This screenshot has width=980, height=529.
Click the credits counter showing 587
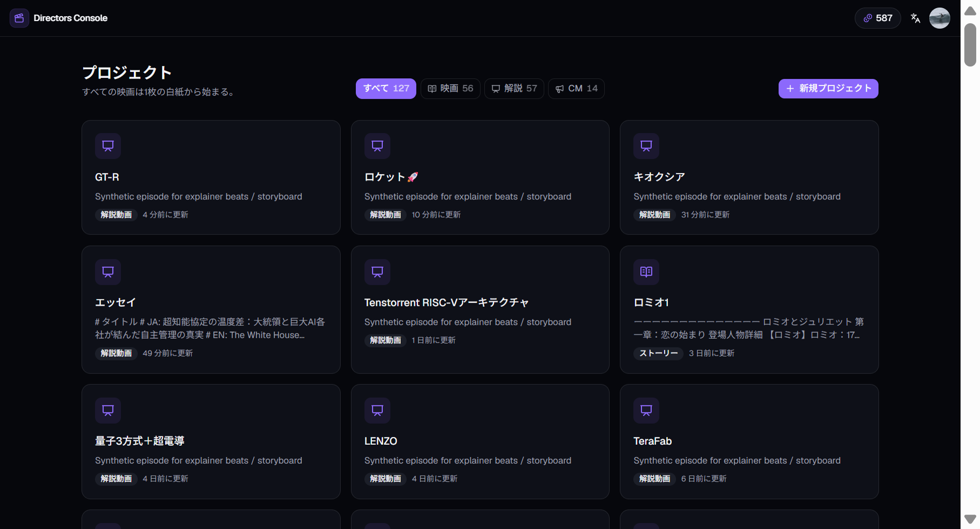click(x=877, y=18)
